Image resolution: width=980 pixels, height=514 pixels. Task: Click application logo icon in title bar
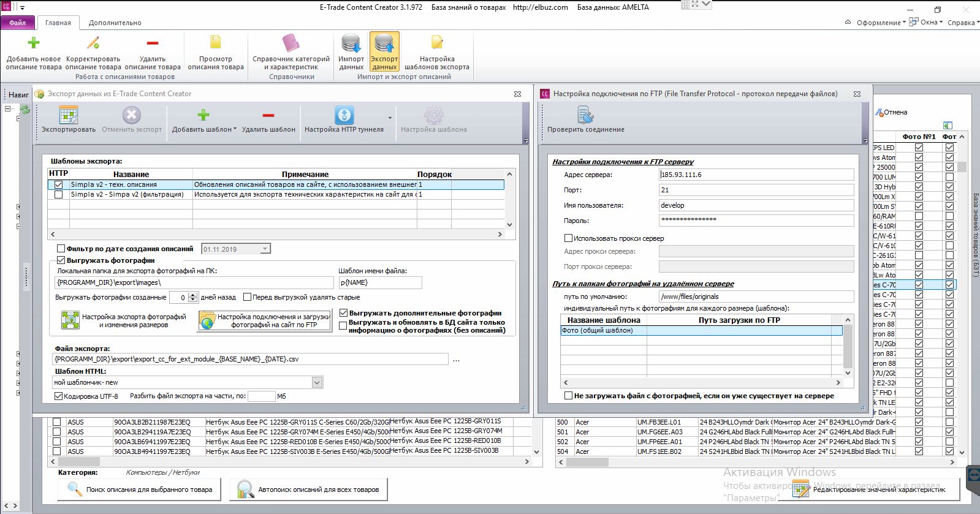pos(6,7)
